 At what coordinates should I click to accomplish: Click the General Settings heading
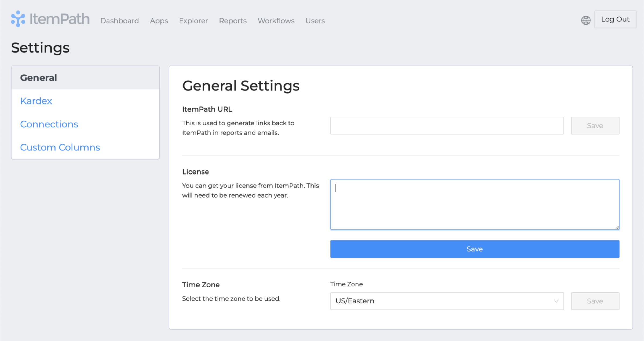pyautogui.click(x=241, y=86)
